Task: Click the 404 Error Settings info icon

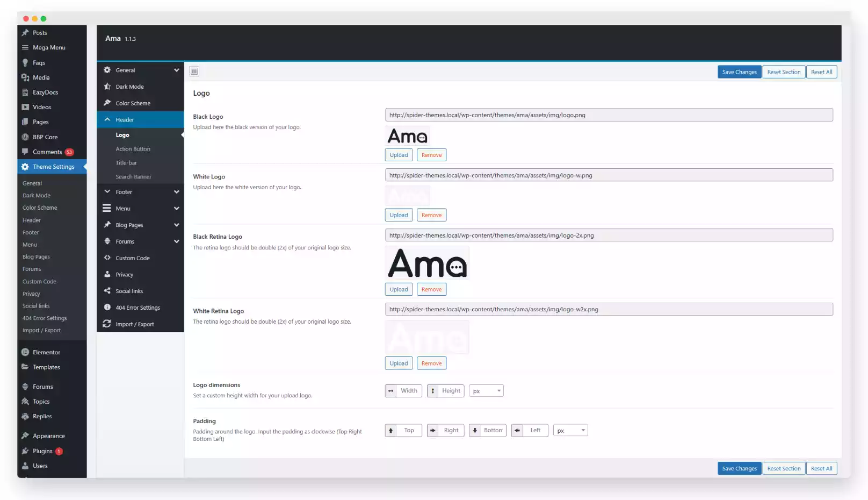Action: point(107,308)
